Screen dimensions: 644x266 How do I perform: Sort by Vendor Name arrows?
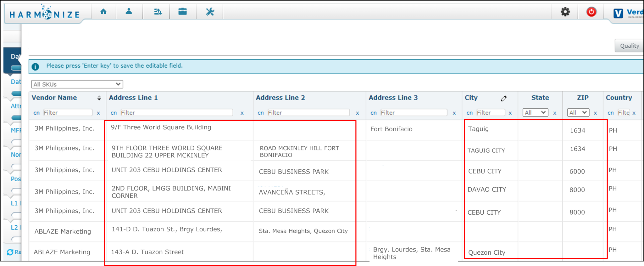tap(99, 98)
